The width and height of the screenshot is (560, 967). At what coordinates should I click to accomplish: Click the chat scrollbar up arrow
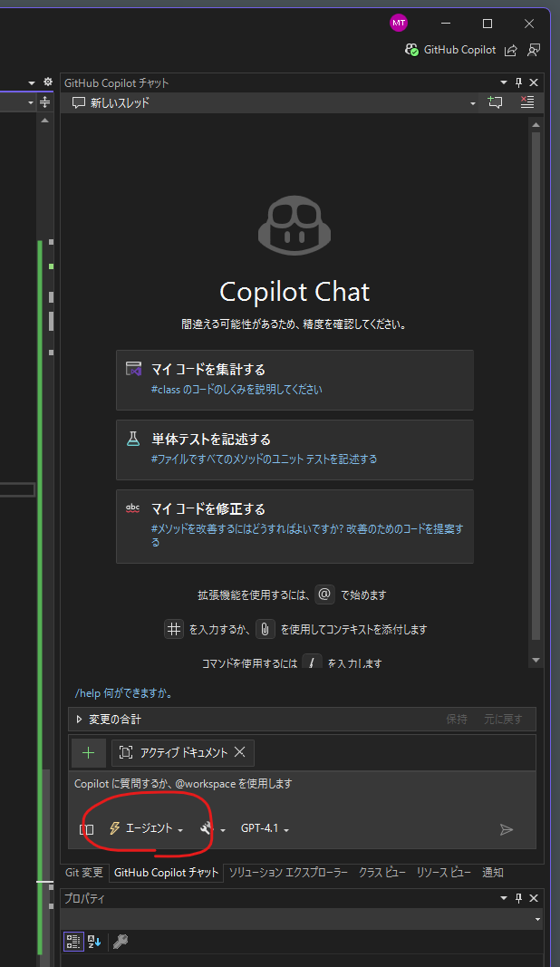tap(536, 124)
